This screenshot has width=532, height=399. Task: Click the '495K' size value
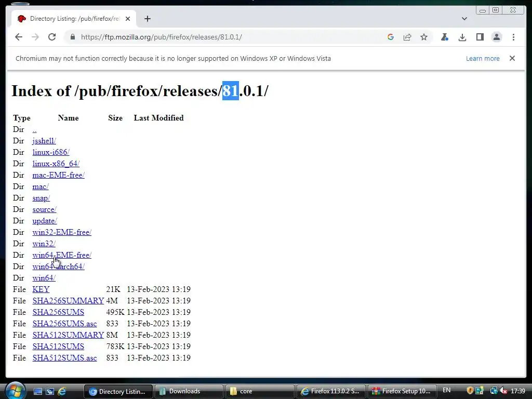(115, 312)
